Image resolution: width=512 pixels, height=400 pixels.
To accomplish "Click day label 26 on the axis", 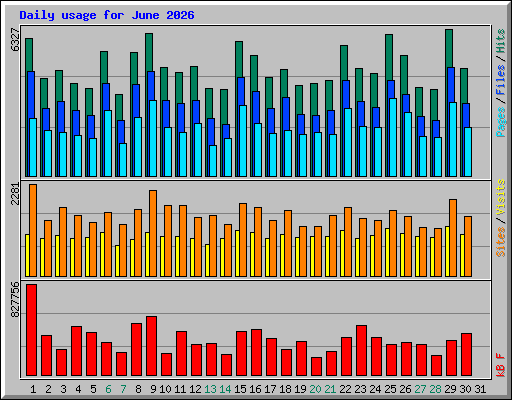I will (405, 389).
